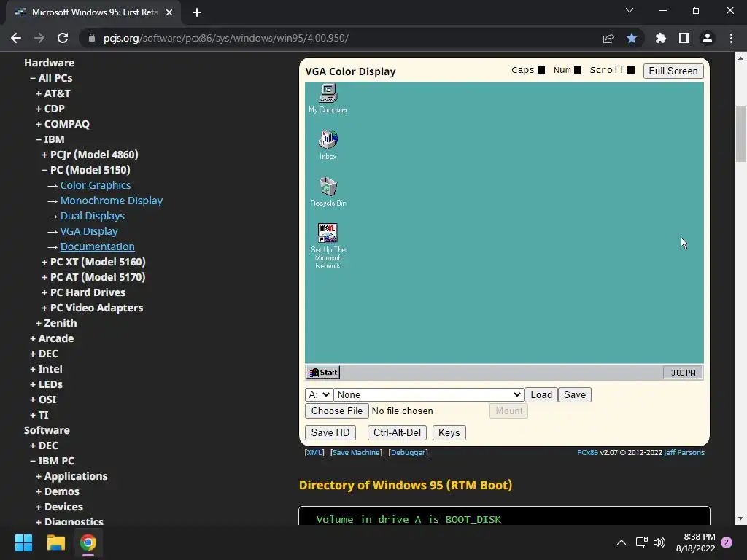This screenshot has width=747, height=560.
Task: Bookmark star in address bar
Action: [x=632, y=38]
